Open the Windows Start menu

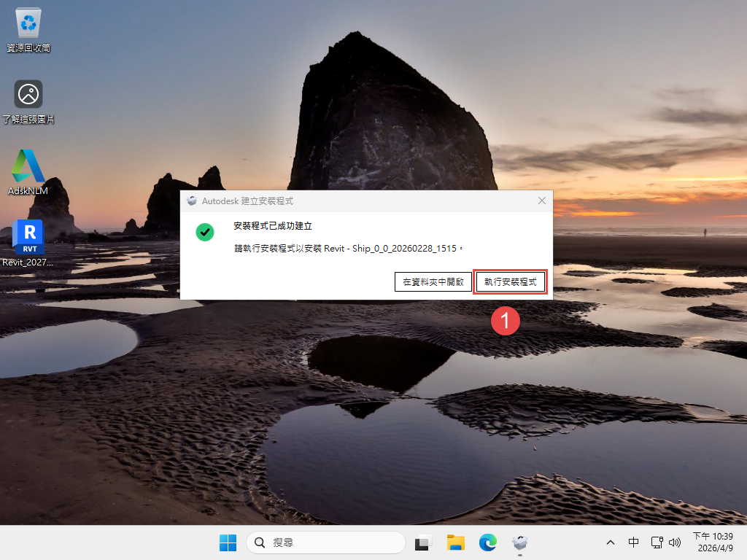point(228,542)
